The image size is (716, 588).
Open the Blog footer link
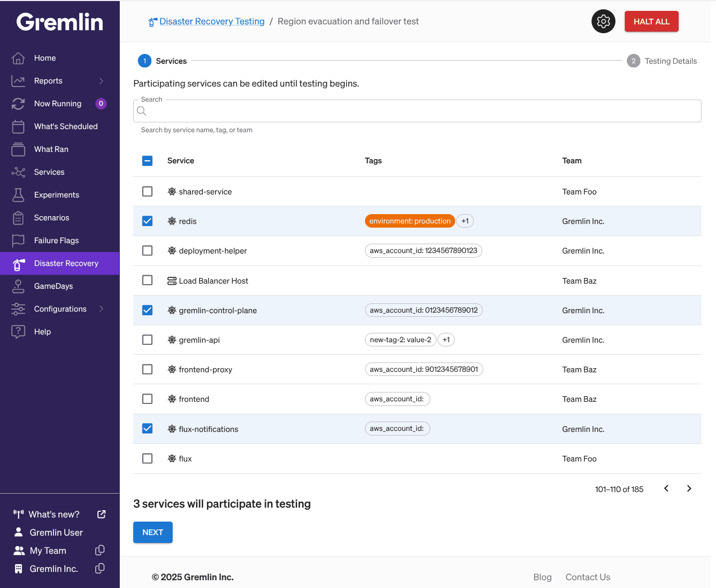pyautogui.click(x=542, y=577)
